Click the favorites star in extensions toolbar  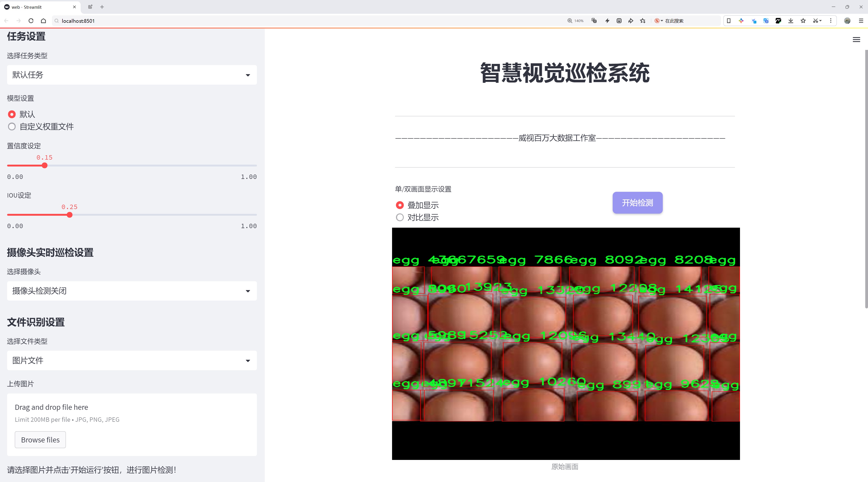point(803,21)
